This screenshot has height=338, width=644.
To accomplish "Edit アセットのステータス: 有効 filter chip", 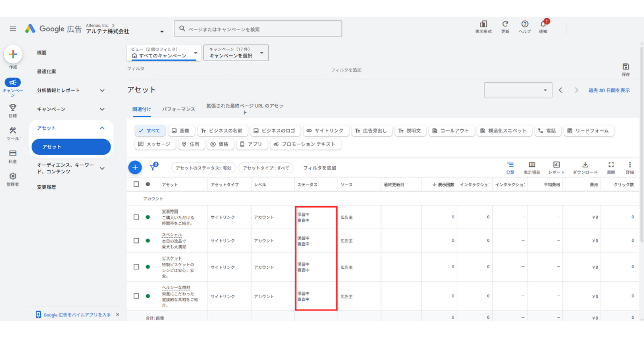I will click(203, 168).
